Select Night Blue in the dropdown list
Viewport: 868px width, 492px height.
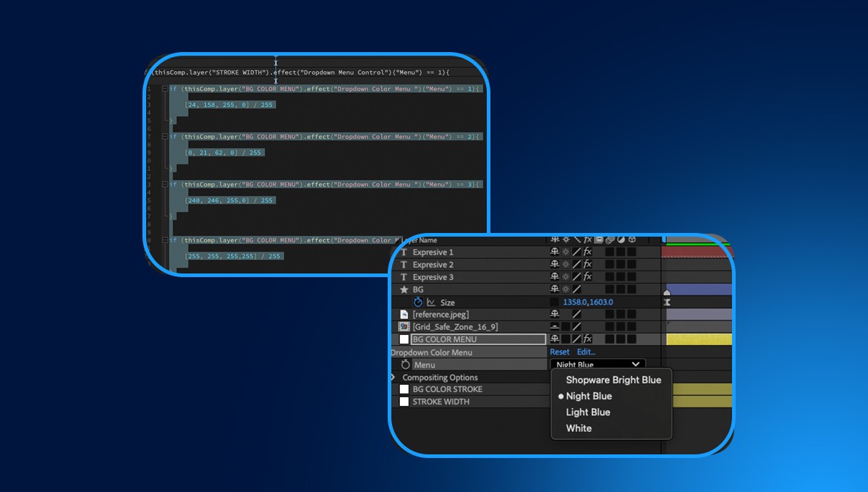click(589, 396)
